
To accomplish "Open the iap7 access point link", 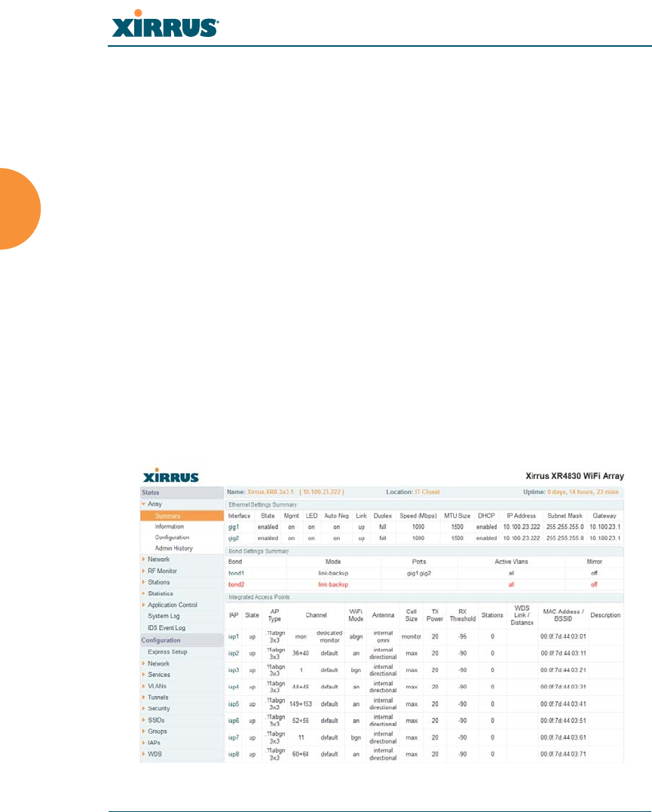I will [234, 737].
